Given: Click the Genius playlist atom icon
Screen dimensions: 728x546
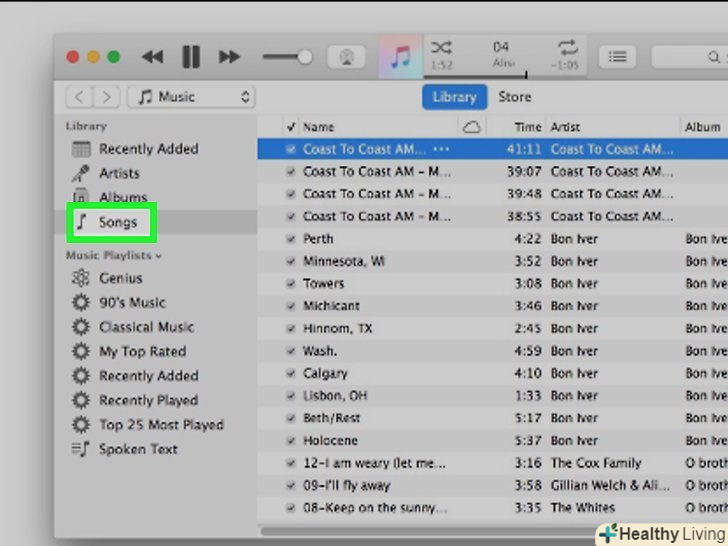Looking at the screenshot, I should 81,278.
